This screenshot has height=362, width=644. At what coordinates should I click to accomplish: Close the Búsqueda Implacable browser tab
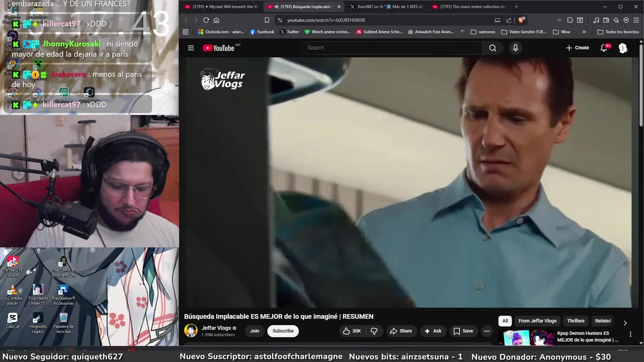pos(339,7)
